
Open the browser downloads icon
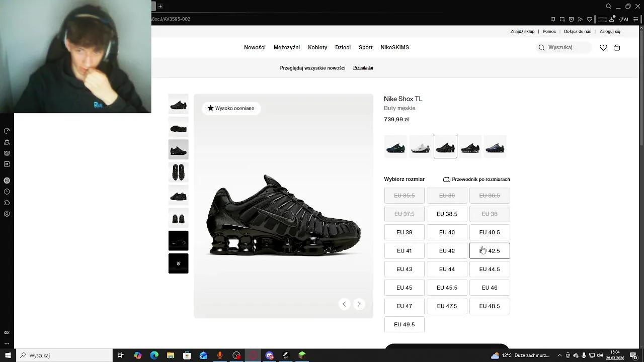click(612, 19)
